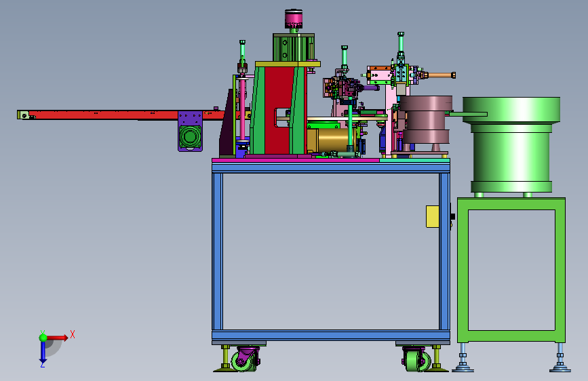
Task: Select the mauve drum hopper
Action: (x=426, y=120)
